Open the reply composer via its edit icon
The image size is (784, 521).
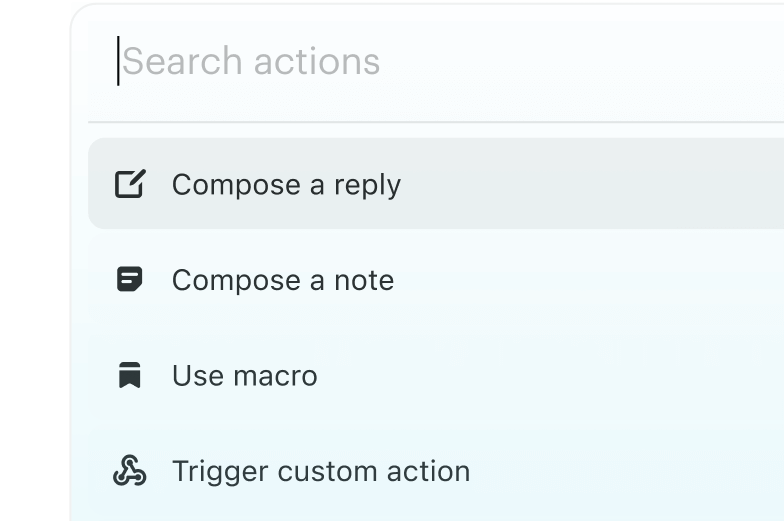tap(130, 184)
